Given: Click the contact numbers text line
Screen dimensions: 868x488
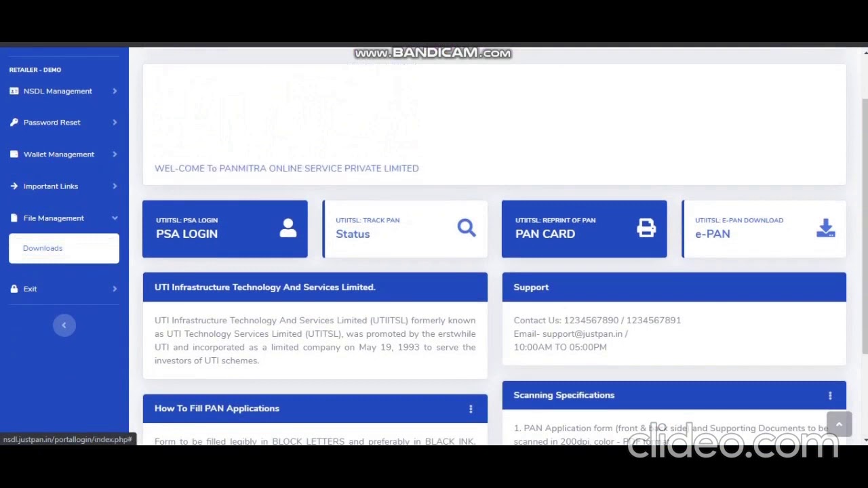Looking at the screenshot, I should coord(597,321).
